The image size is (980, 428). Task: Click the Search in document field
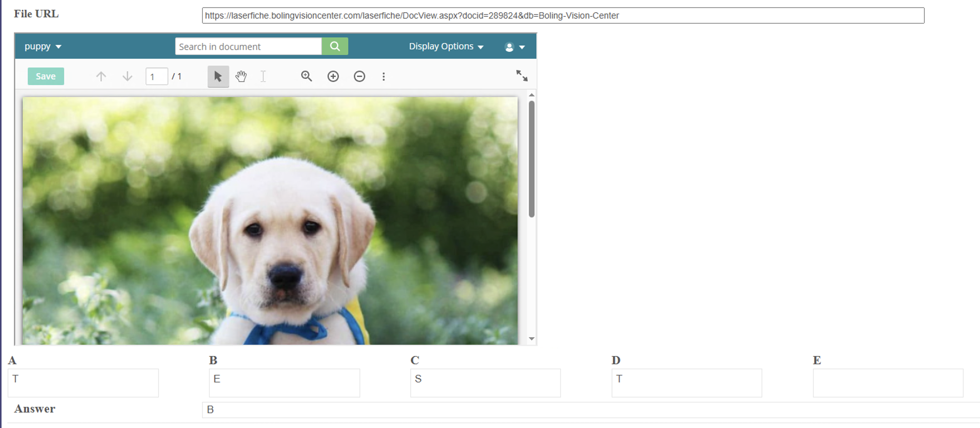click(x=248, y=46)
